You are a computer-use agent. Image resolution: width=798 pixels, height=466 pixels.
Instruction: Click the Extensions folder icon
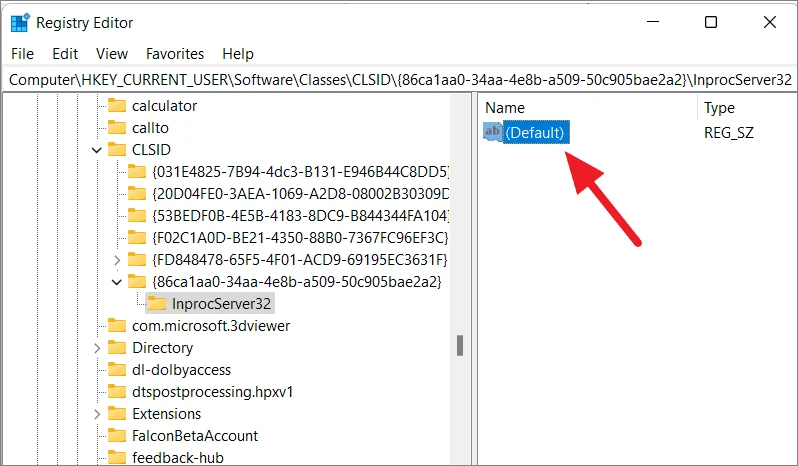pyautogui.click(x=117, y=414)
